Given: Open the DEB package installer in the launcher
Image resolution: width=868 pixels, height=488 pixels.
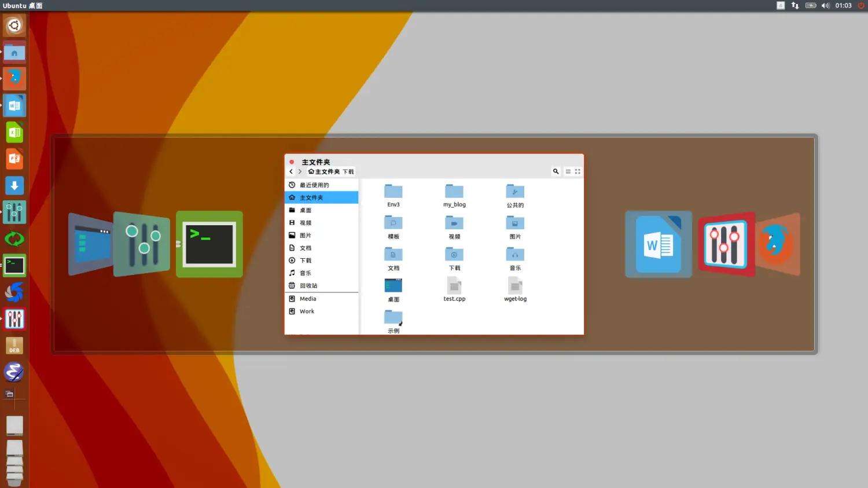Looking at the screenshot, I should coord(14,346).
